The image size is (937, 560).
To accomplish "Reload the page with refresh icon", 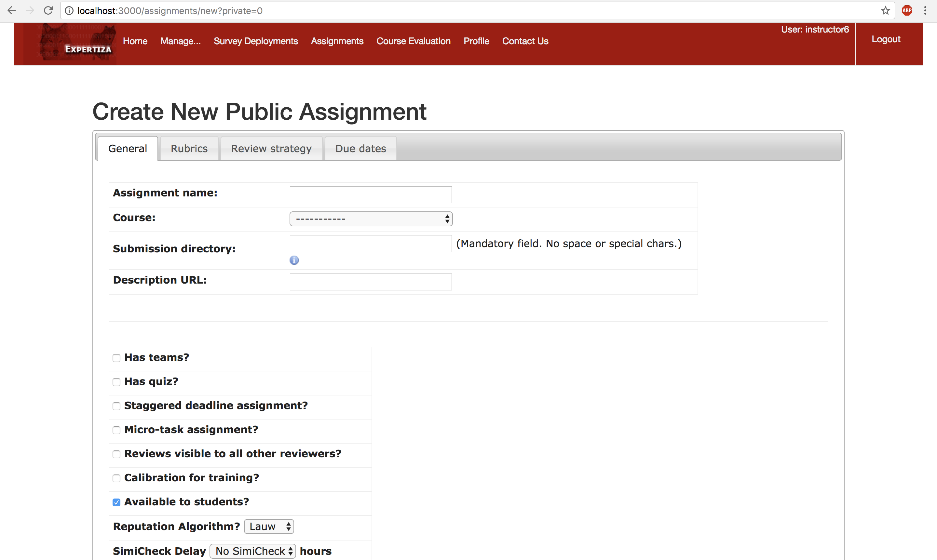I will pyautogui.click(x=48, y=10).
